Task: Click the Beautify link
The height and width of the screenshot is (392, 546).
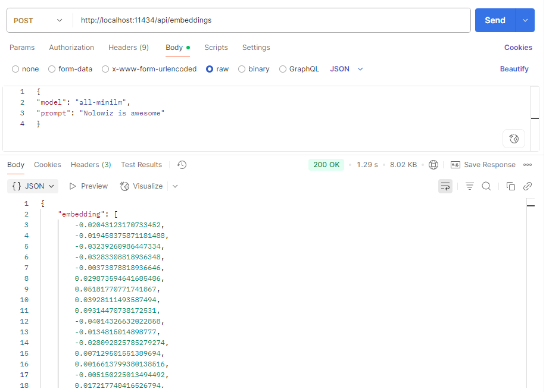Action: pos(514,69)
